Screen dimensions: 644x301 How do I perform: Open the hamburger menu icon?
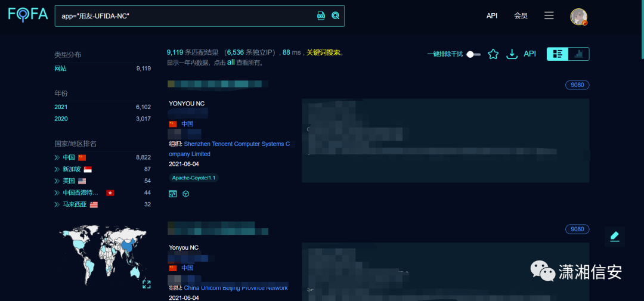coord(549,15)
